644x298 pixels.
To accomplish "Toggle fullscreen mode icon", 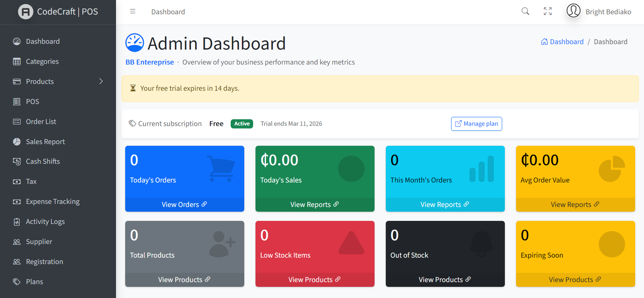I will click(x=547, y=11).
